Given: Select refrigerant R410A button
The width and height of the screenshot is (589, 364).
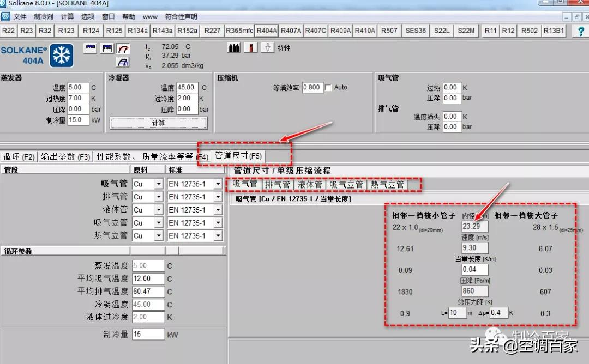Looking at the screenshot, I should [365, 31].
